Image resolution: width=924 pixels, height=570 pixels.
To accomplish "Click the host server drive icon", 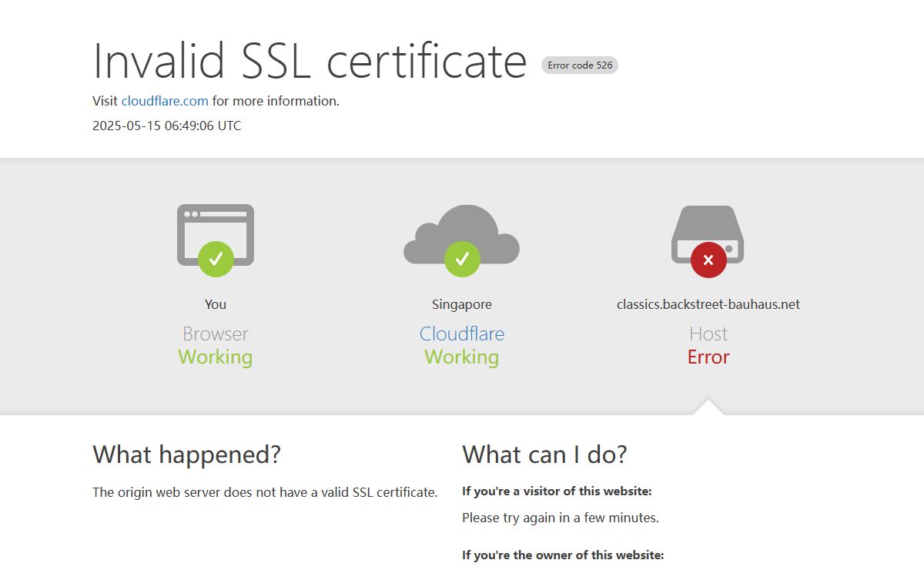I will [708, 234].
